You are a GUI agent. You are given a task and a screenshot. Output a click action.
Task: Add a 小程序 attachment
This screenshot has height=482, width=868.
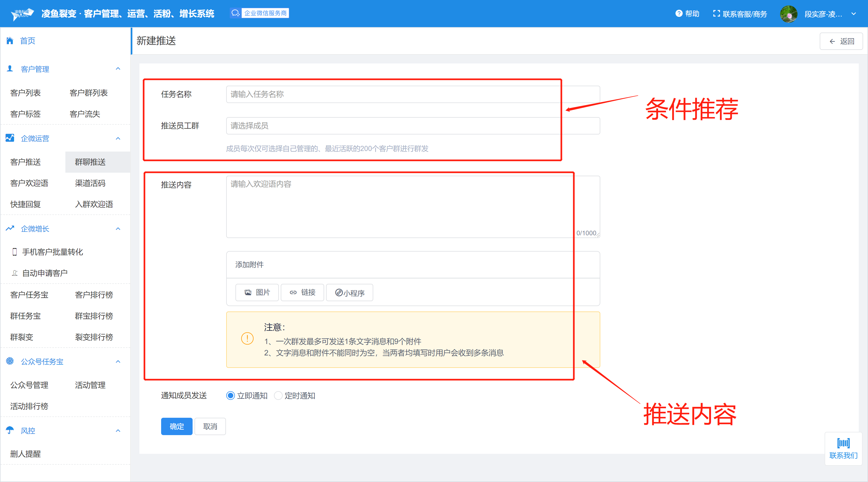349,292
